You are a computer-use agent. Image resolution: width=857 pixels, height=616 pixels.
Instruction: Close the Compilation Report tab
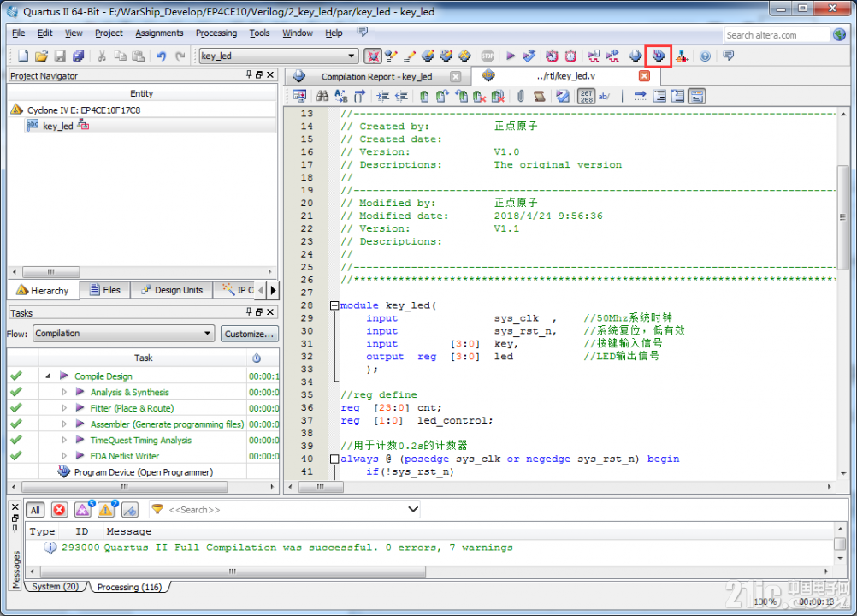tap(455, 76)
